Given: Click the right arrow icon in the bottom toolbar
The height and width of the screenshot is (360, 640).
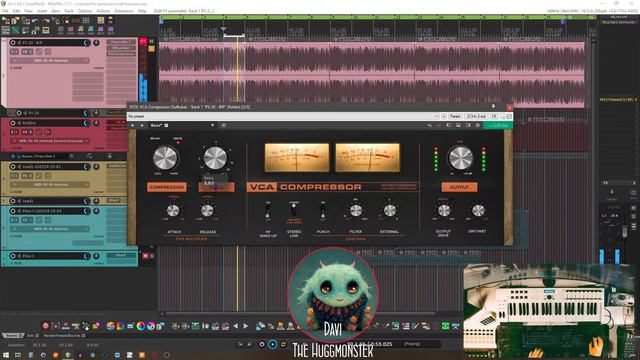Looking at the screenshot, I should tap(245, 326).
